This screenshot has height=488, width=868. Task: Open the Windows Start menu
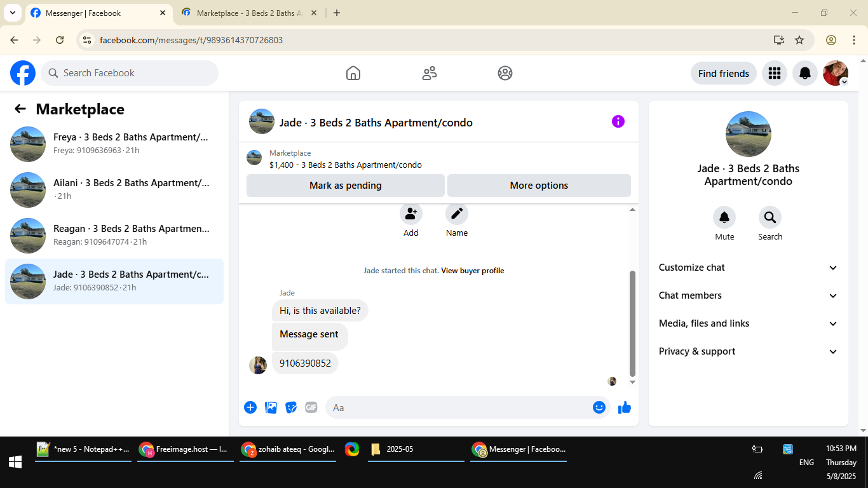(x=15, y=462)
